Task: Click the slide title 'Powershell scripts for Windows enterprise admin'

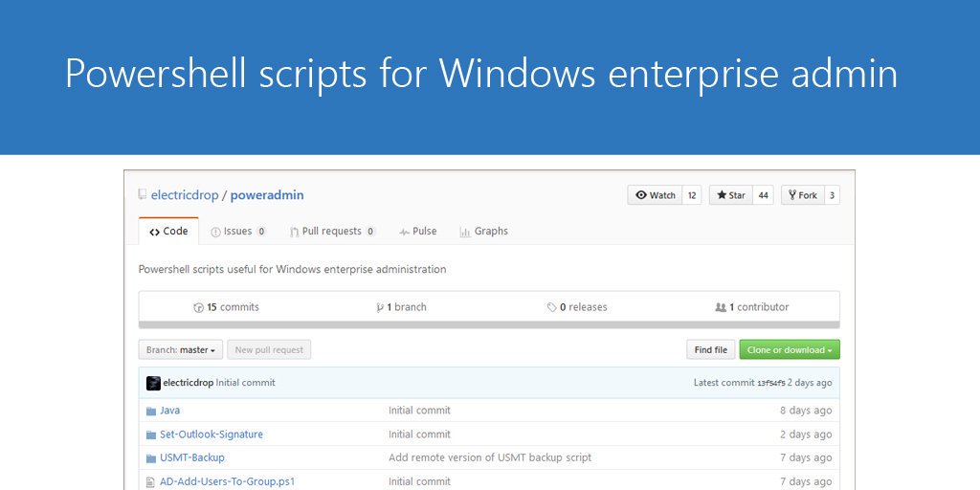Action: 481,75
